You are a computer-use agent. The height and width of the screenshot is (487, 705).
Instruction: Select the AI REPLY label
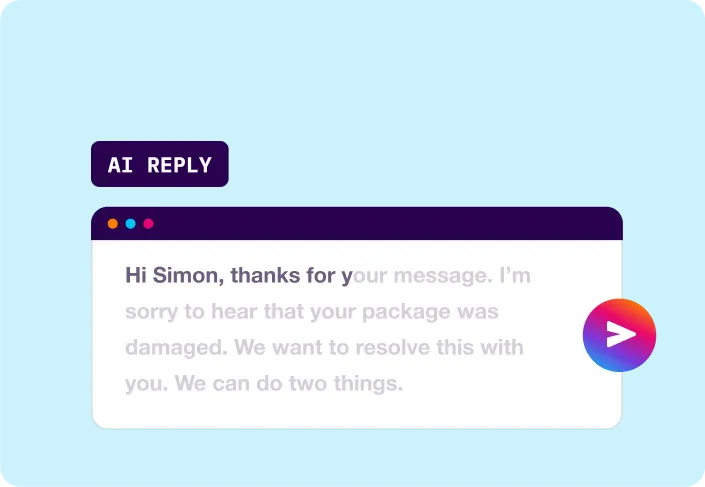(160, 165)
